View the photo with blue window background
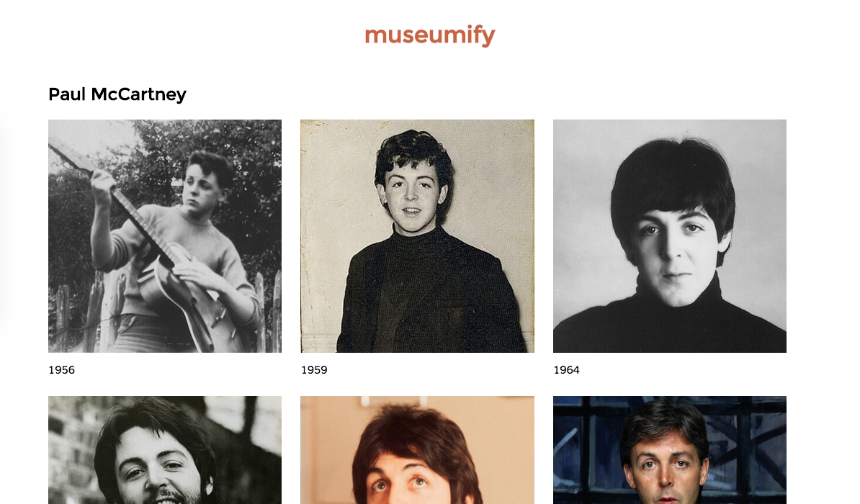860x504 pixels. click(670, 450)
